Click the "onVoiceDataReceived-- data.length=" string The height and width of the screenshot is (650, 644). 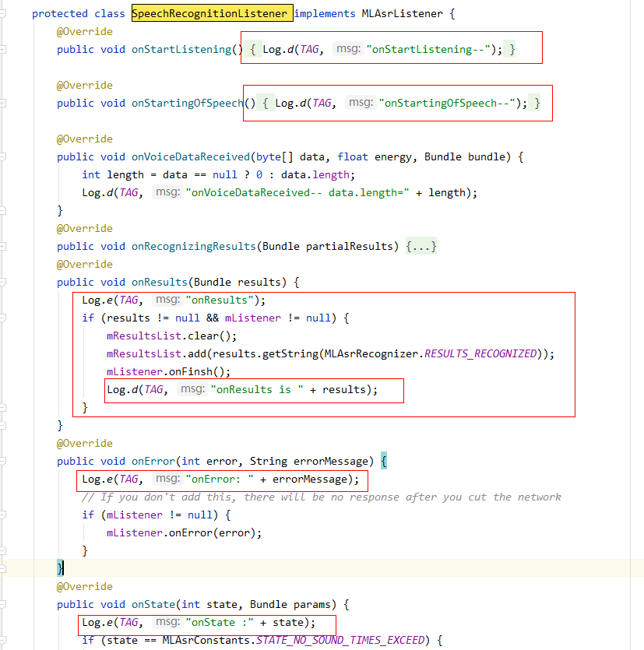297,192
